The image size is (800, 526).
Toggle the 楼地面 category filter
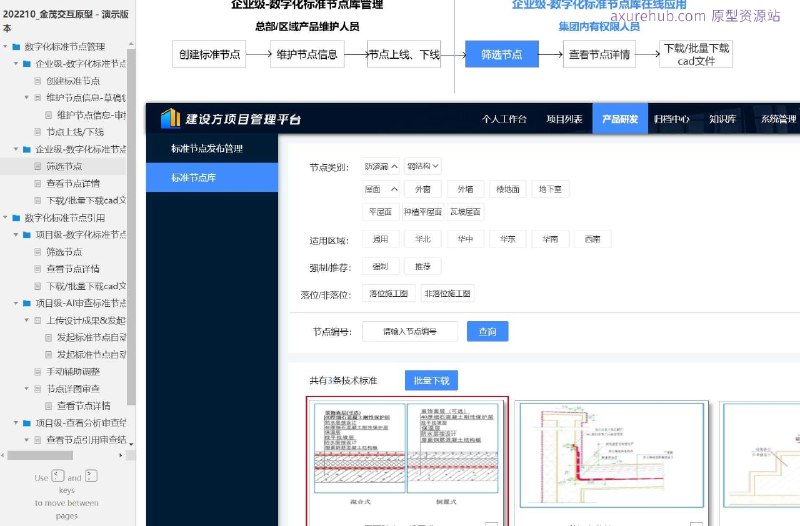pos(508,189)
